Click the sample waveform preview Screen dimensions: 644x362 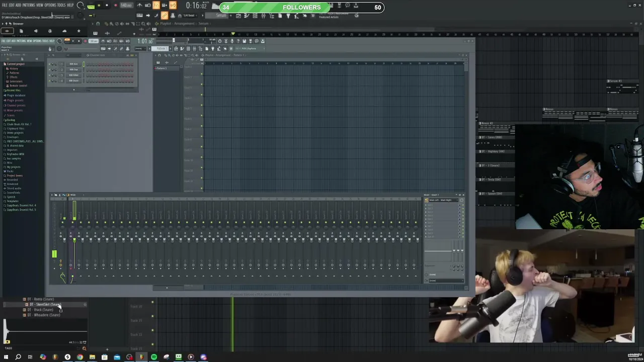coord(44,332)
